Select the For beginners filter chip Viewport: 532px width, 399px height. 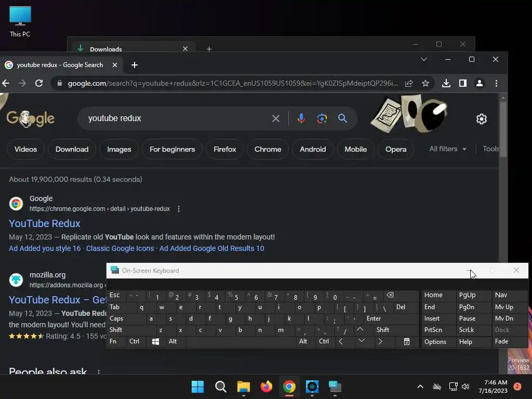[172, 149]
